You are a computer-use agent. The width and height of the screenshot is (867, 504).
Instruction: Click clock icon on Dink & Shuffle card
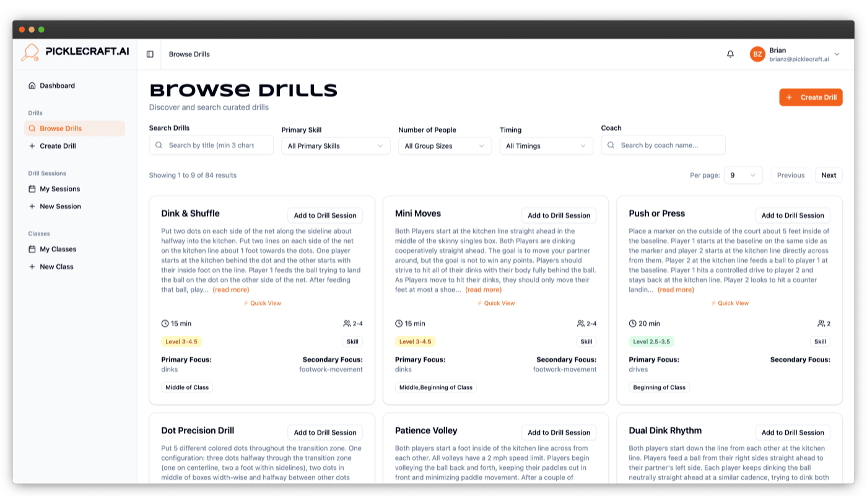click(165, 323)
